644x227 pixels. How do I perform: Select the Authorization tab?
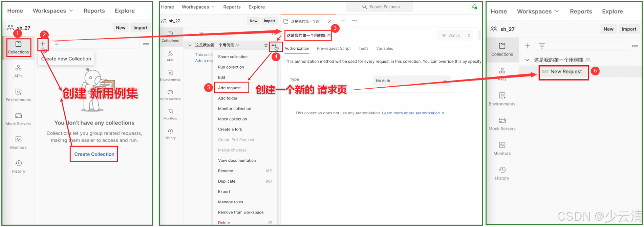point(297,48)
